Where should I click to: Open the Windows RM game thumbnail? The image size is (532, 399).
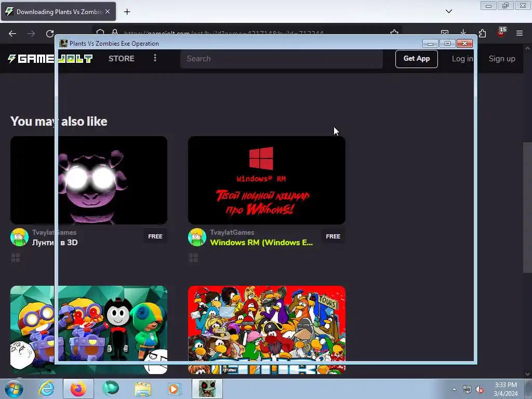(267, 180)
